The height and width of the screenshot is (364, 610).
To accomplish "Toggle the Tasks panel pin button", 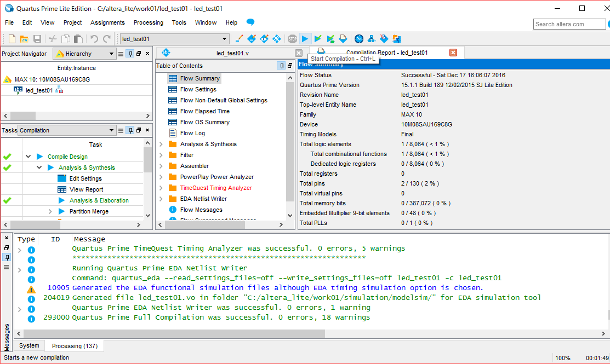I will click(130, 130).
